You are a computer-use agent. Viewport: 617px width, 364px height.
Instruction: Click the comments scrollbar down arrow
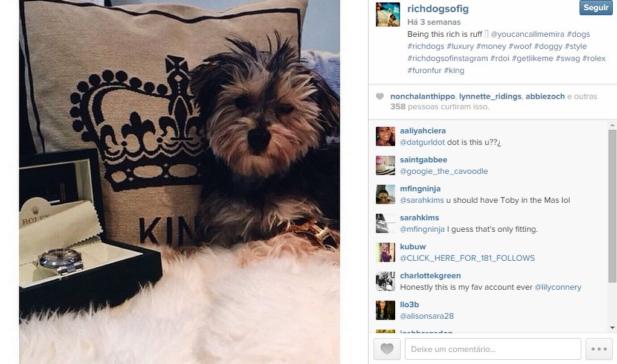(x=612, y=328)
